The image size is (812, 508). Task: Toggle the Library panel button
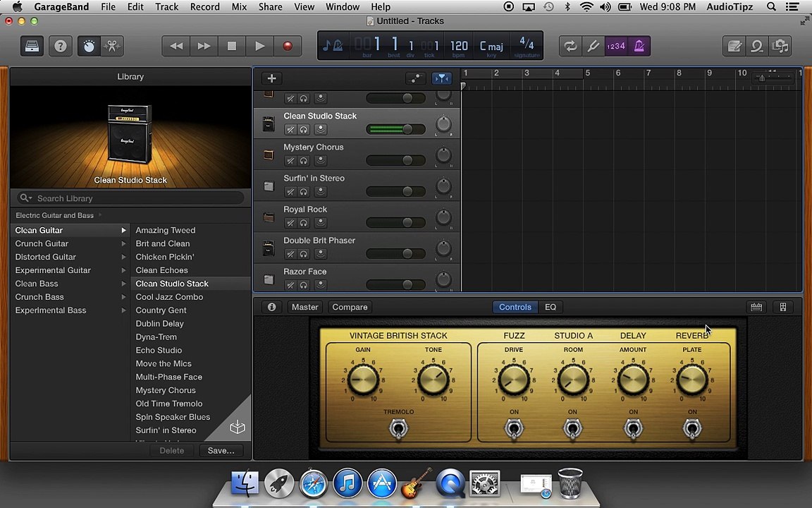tap(32, 46)
